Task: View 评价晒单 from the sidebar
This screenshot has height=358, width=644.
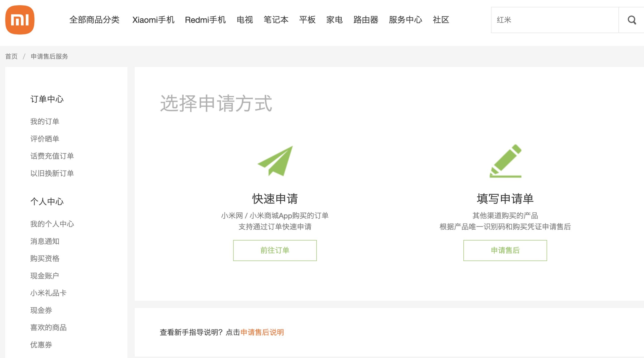Action: coord(45,139)
